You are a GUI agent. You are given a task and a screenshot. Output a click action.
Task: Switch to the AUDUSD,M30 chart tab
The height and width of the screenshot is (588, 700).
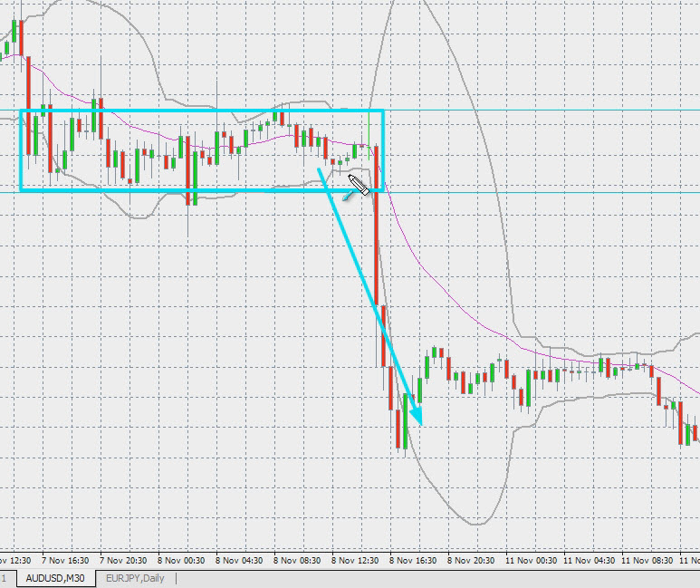[56, 578]
